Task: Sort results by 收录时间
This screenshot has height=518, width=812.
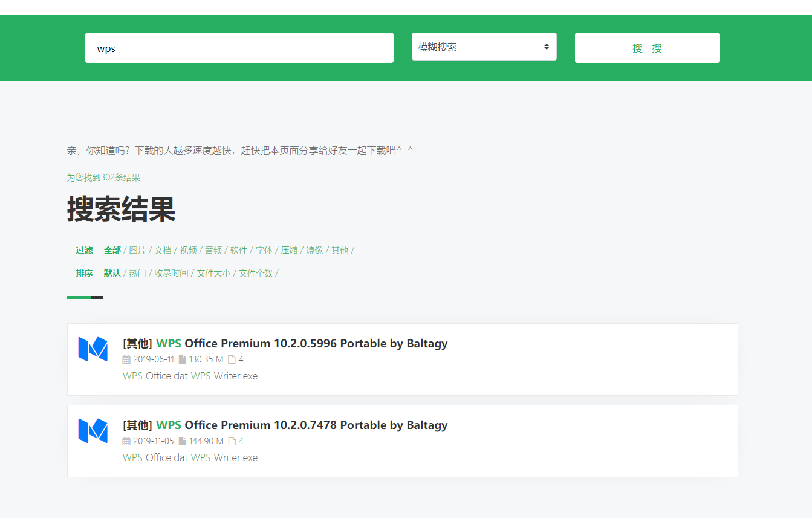Action: pyautogui.click(x=171, y=273)
